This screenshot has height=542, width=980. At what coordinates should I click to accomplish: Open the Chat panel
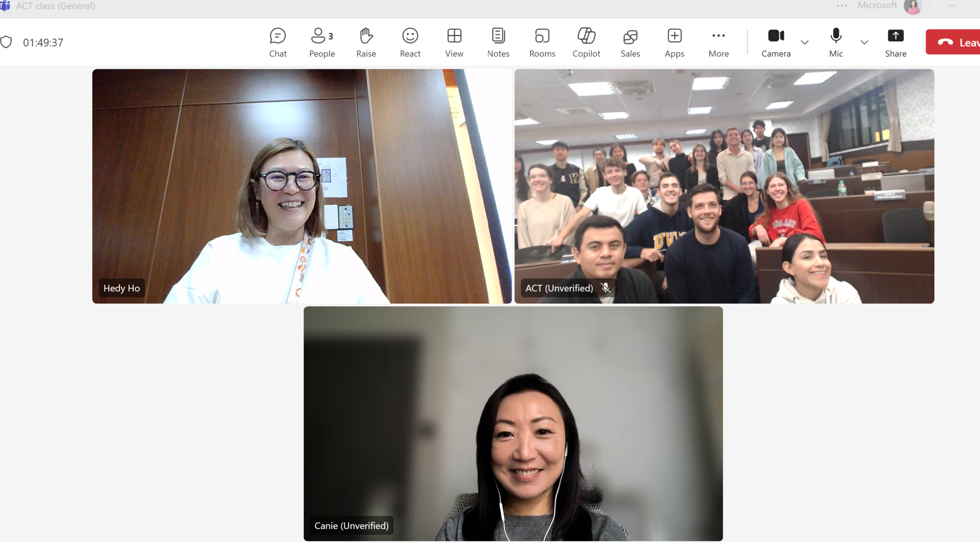pyautogui.click(x=278, y=42)
